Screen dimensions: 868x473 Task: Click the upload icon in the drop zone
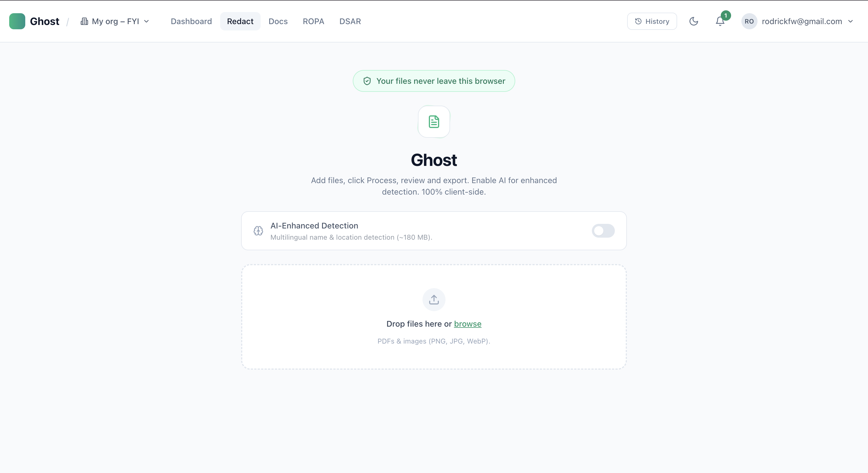(x=434, y=299)
